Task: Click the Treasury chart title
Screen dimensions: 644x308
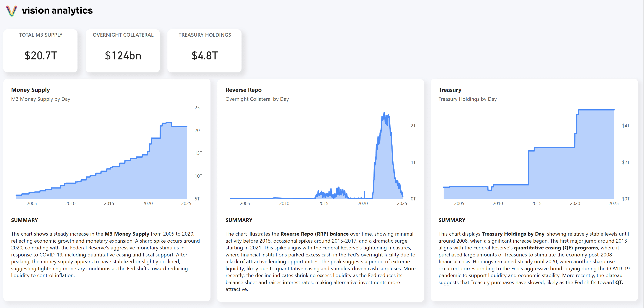Action: (450, 90)
